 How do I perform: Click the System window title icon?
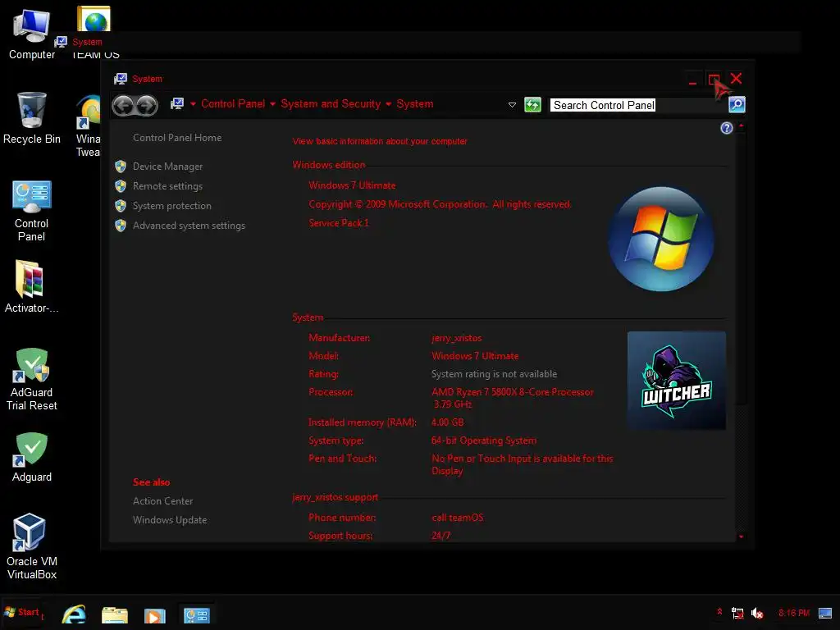[121, 79]
